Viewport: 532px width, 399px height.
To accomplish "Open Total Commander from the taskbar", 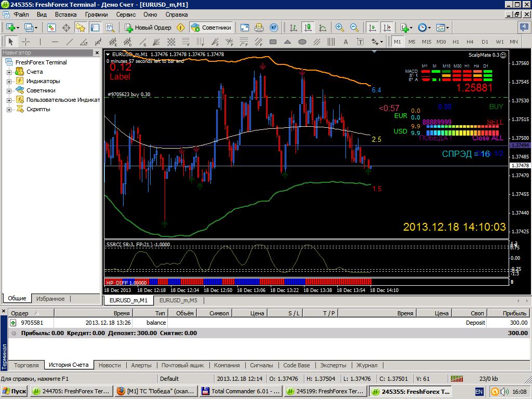I will [241, 391].
